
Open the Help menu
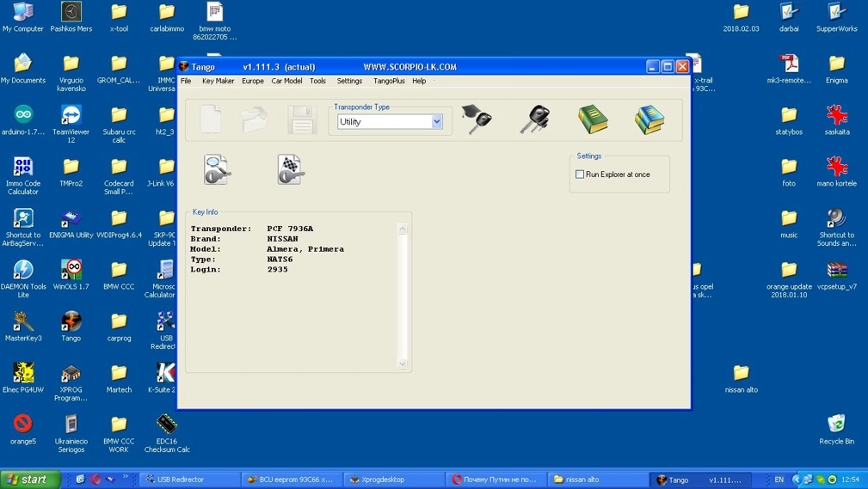419,81
